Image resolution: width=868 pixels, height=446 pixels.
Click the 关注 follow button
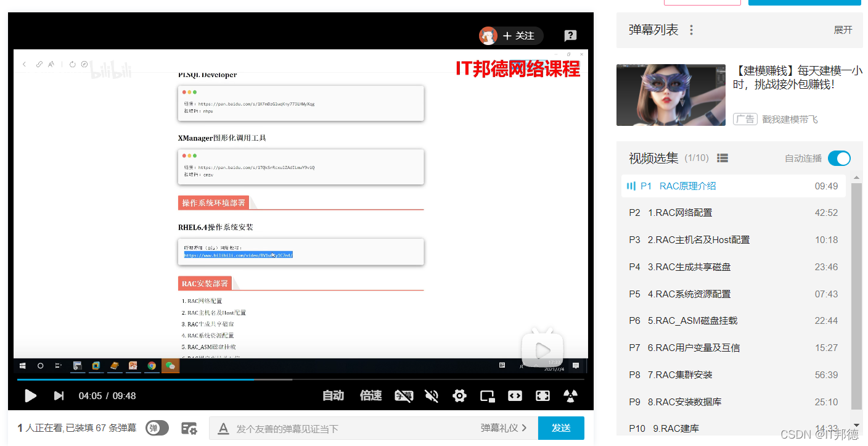(x=519, y=36)
